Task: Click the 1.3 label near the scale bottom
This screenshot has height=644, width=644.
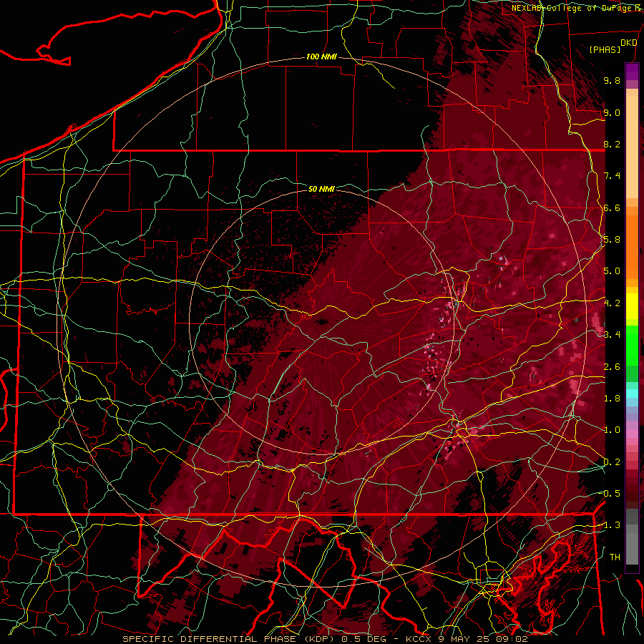Action: coord(612,525)
